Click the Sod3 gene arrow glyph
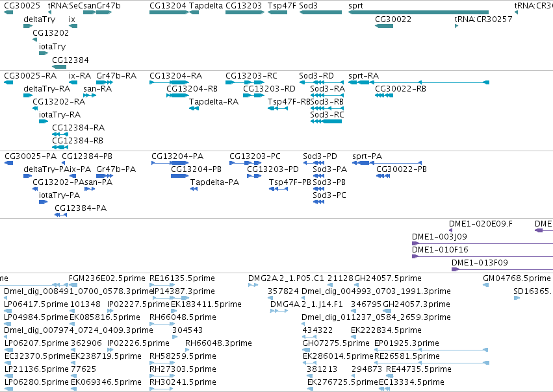553x392 pixels. [x=320, y=12]
